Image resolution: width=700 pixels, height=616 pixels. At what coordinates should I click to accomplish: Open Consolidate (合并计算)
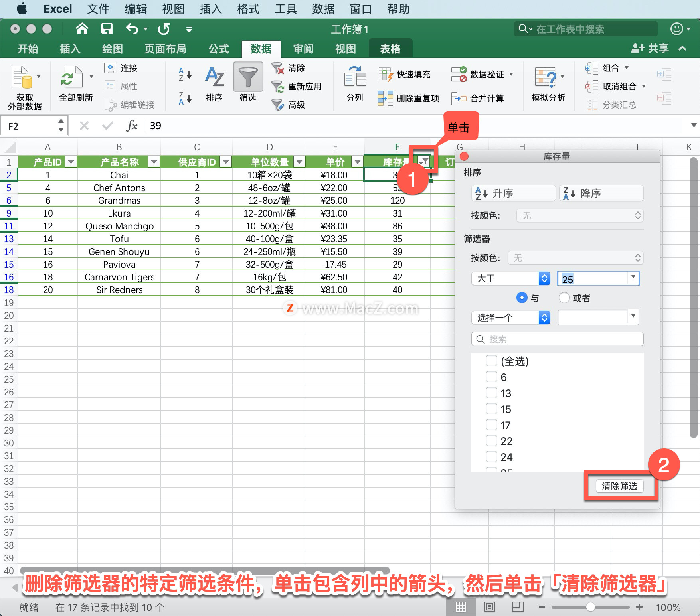(478, 98)
